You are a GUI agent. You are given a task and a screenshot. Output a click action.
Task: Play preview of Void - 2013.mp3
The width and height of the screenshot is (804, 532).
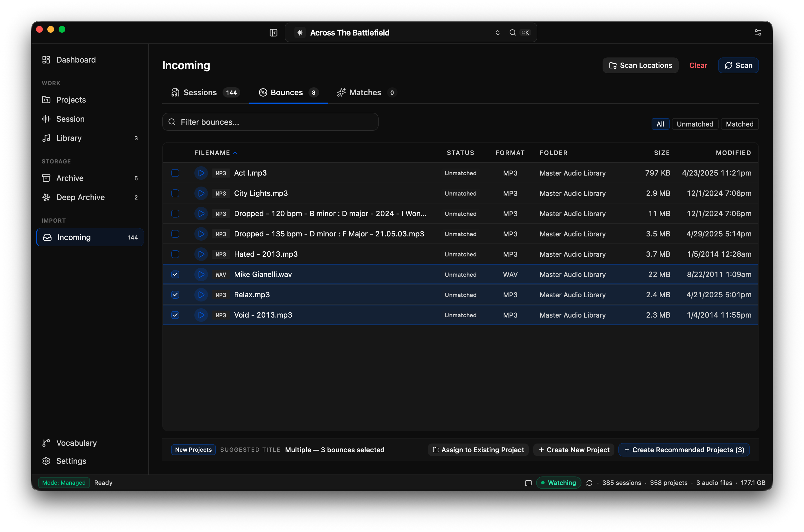pyautogui.click(x=201, y=315)
